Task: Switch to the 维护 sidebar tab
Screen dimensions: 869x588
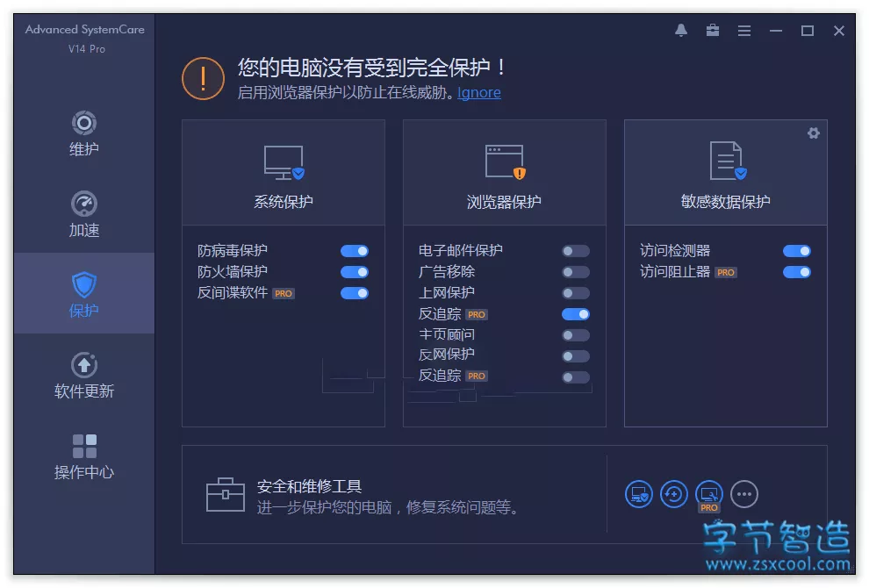Action: point(83,133)
